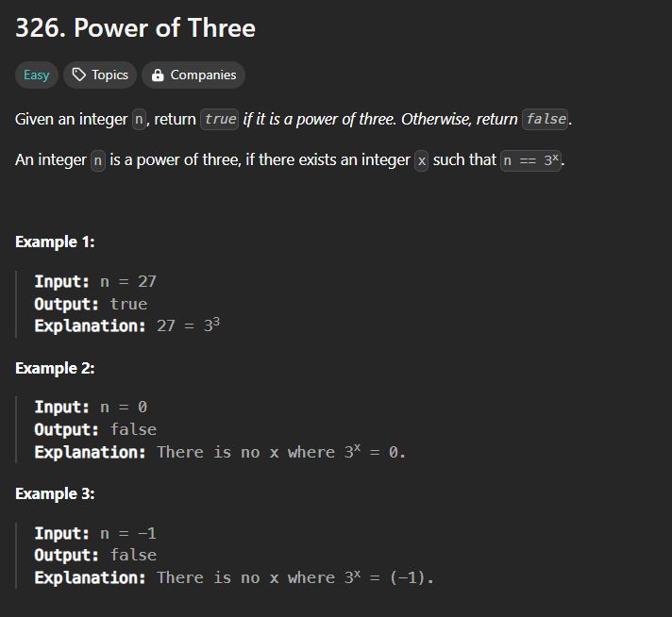Click the Example 3 heading

55,494
